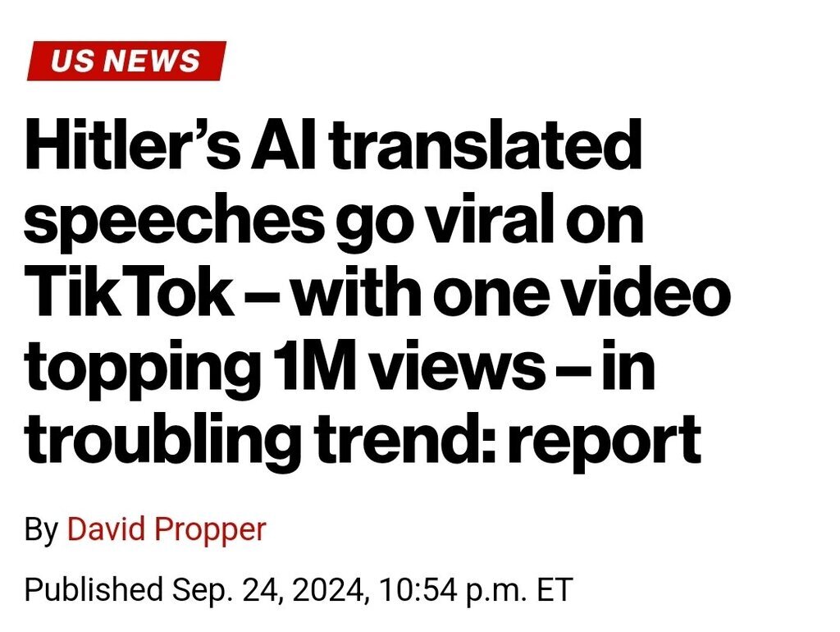Click the word "Published" in the dateline
The height and width of the screenshot is (632, 840).
click(x=93, y=589)
